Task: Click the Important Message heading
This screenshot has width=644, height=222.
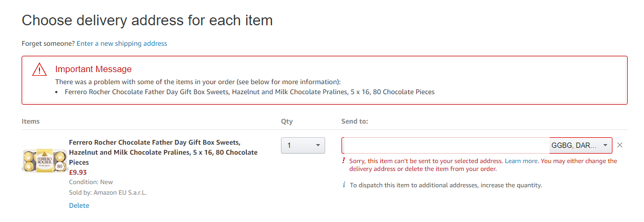Action: coord(93,69)
